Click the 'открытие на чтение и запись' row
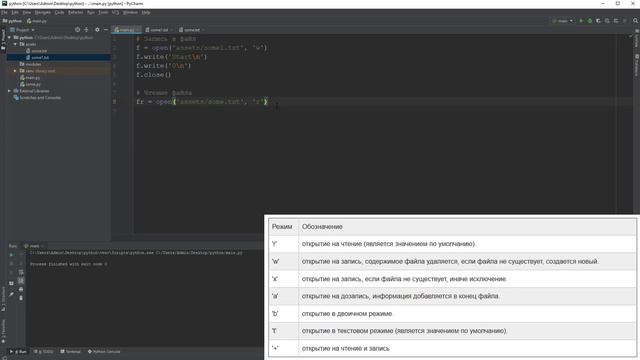Image resolution: width=640 pixels, height=360 pixels. (452, 348)
